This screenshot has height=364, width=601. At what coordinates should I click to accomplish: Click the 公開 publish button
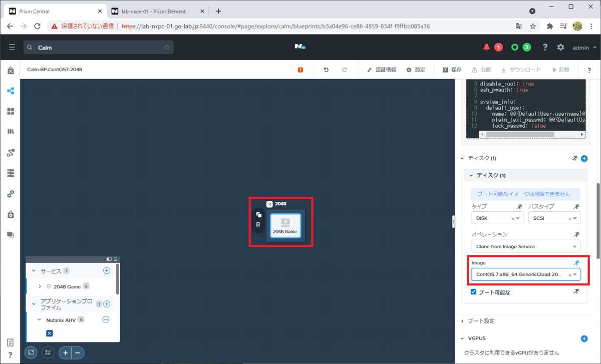[x=481, y=70]
